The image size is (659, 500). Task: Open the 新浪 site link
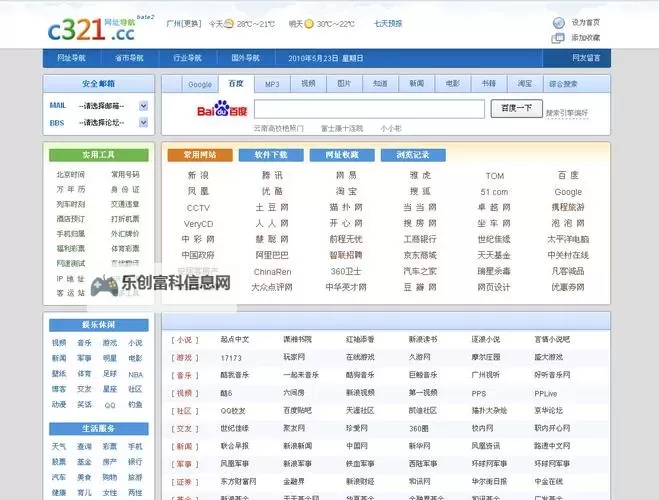click(x=198, y=175)
